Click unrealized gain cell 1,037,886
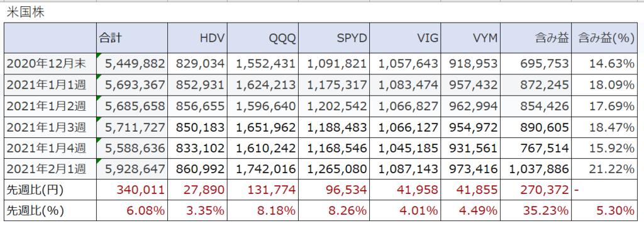The image size is (644, 228). pyautogui.click(x=536, y=169)
